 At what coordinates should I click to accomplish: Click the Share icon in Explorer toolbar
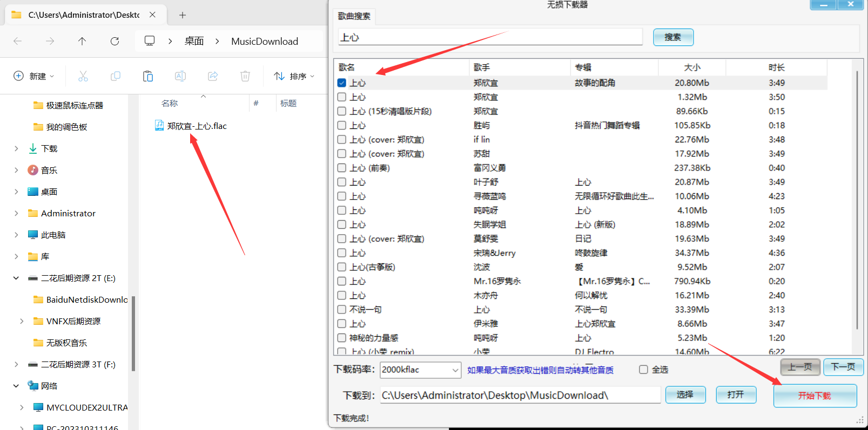pos(213,76)
